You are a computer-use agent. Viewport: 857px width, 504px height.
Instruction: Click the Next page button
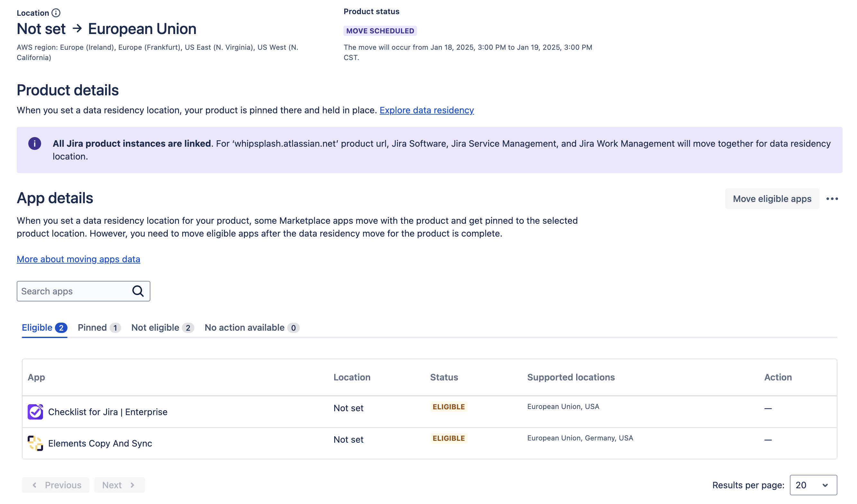pos(119,485)
